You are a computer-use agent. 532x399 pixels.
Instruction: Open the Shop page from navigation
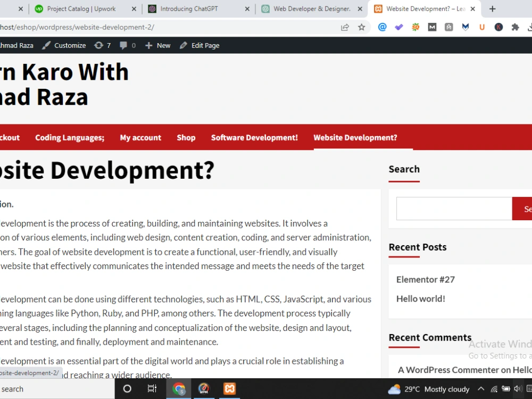186,137
